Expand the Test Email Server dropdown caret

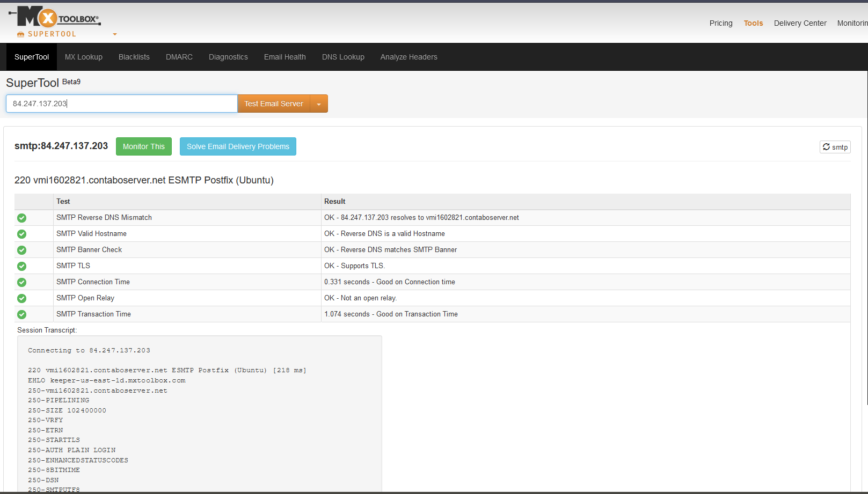[x=319, y=104]
